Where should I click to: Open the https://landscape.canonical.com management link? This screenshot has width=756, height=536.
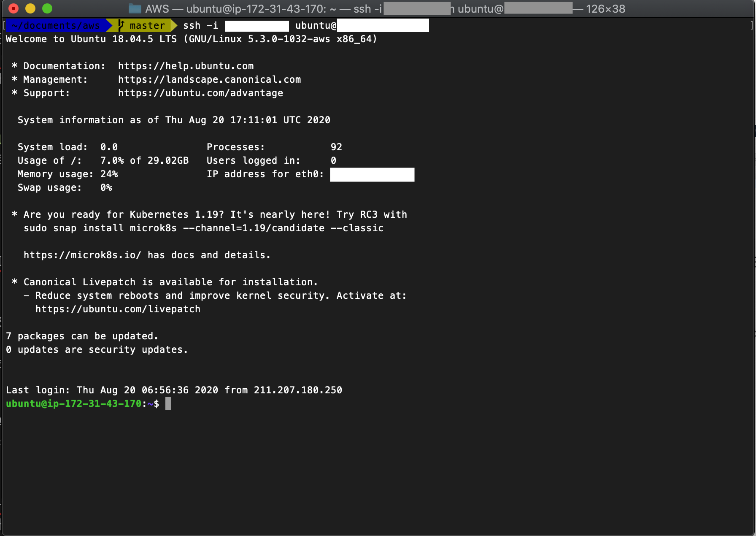tap(209, 79)
